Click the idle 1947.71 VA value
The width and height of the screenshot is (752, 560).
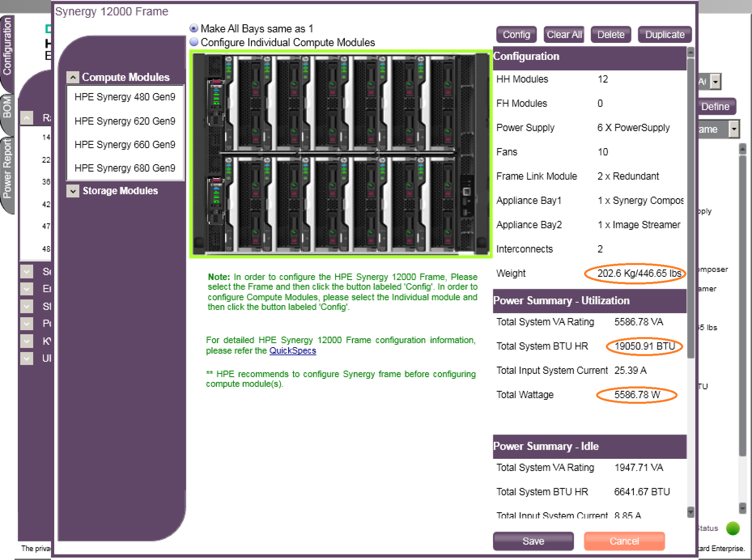(x=639, y=467)
